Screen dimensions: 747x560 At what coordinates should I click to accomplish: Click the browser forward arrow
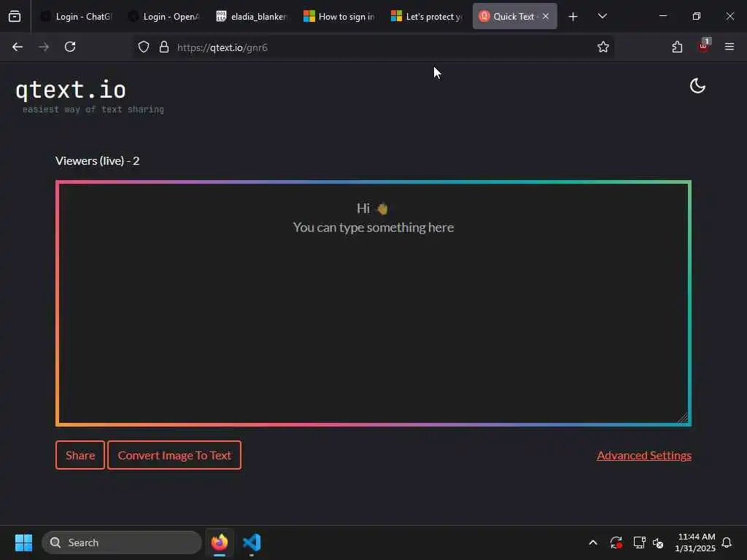click(x=43, y=47)
